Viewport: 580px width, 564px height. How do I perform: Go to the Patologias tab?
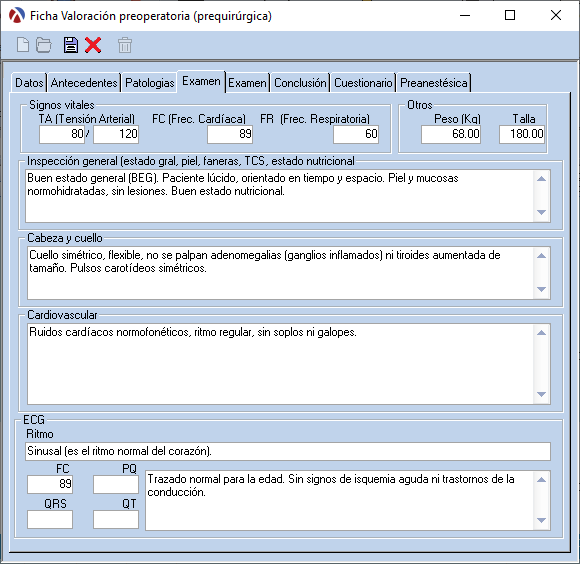149,82
